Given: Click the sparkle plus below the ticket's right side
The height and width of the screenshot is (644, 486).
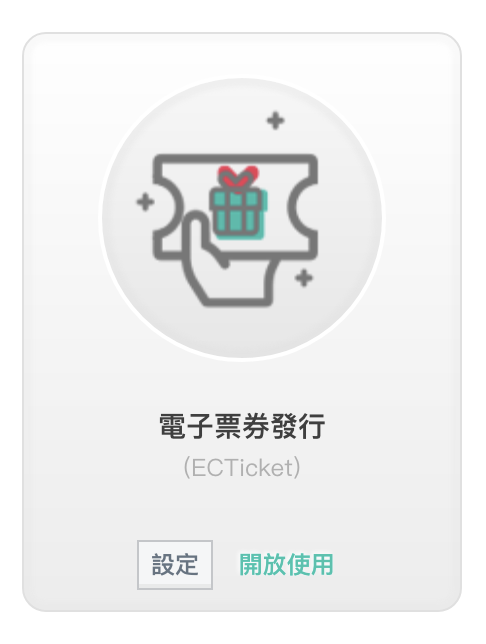Looking at the screenshot, I should pos(304,278).
